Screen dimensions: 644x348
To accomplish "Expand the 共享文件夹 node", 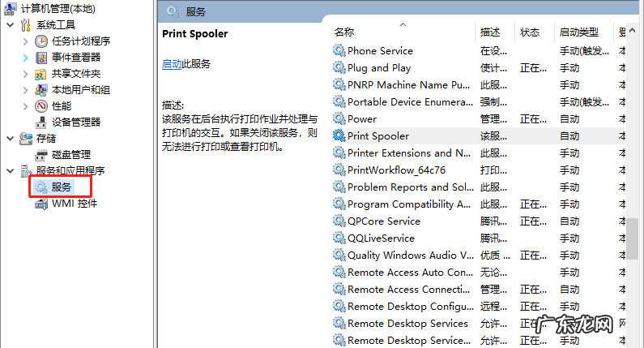I will point(25,74).
